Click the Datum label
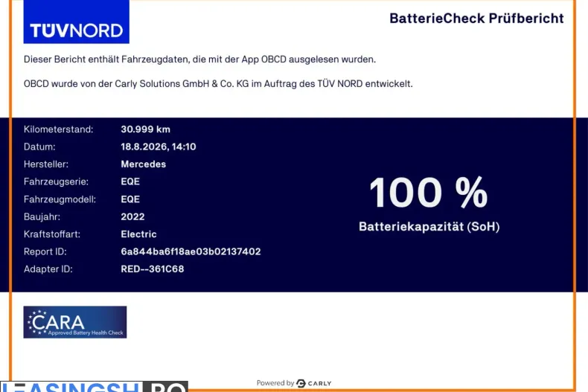Image resolution: width=588 pixels, height=392 pixels. (x=39, y=147)
